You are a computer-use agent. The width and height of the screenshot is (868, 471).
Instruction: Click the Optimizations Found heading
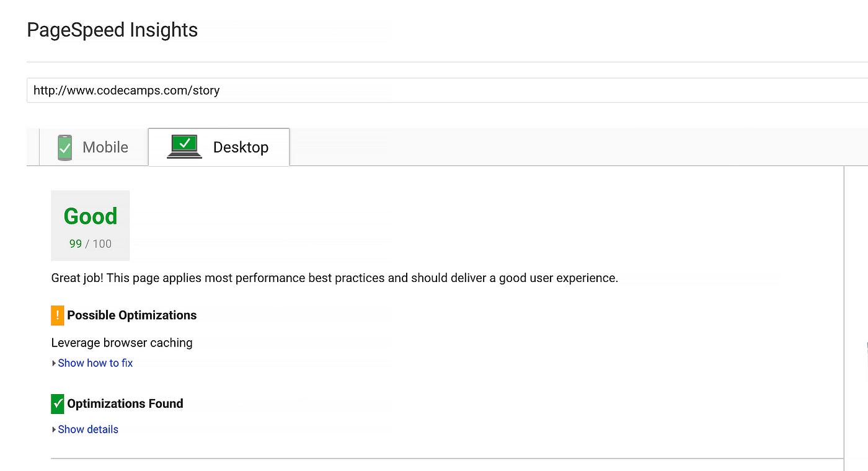125,403
